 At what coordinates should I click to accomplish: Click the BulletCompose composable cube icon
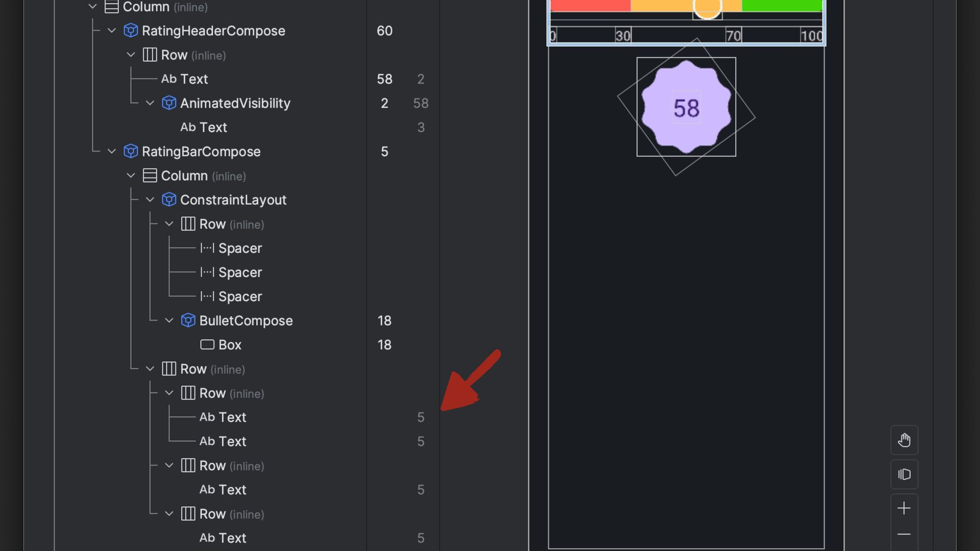click(188, 320)
